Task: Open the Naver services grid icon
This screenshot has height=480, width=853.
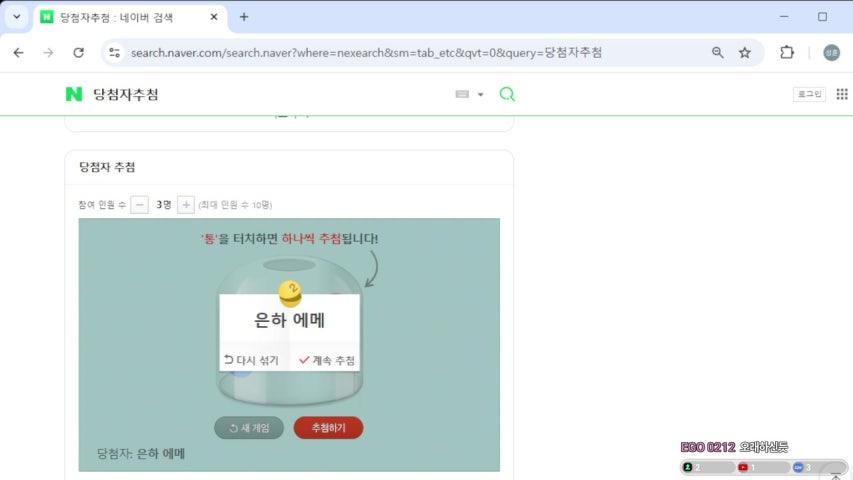Action: pos(842,94)
